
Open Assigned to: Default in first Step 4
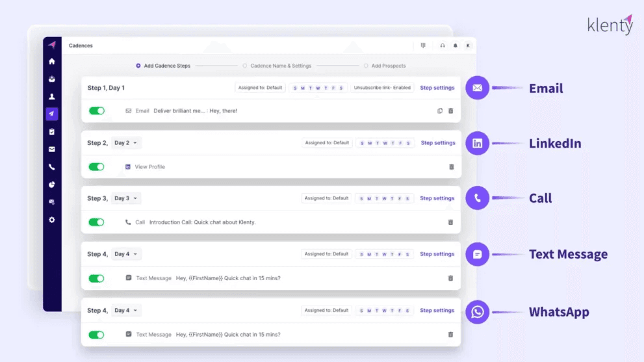coord(326,254)
